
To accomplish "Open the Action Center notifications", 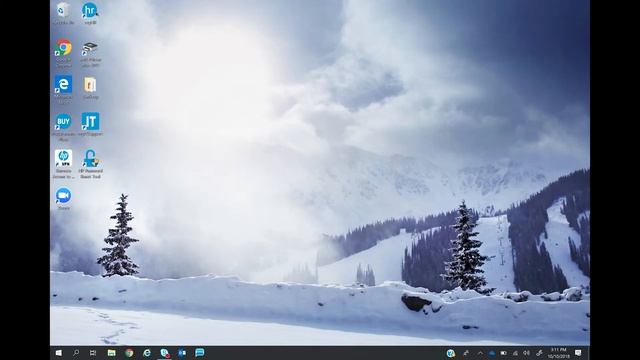I will click(x=578, y=353).
